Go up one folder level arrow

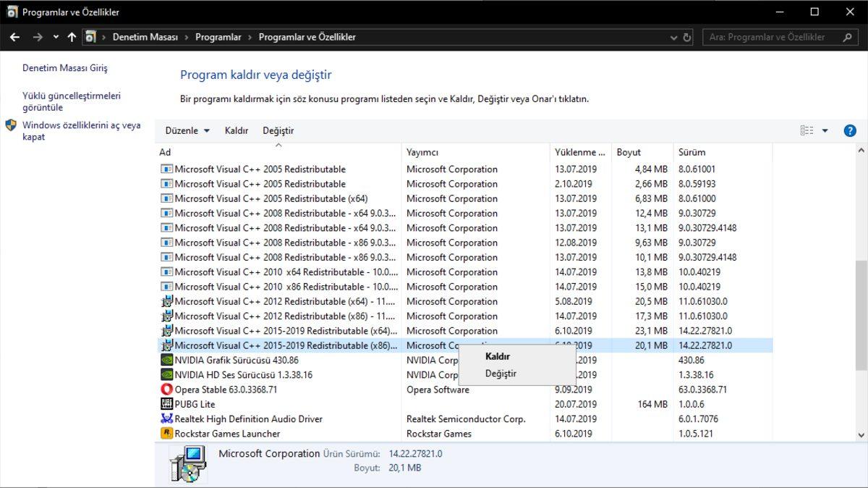[x=72, y=37]
